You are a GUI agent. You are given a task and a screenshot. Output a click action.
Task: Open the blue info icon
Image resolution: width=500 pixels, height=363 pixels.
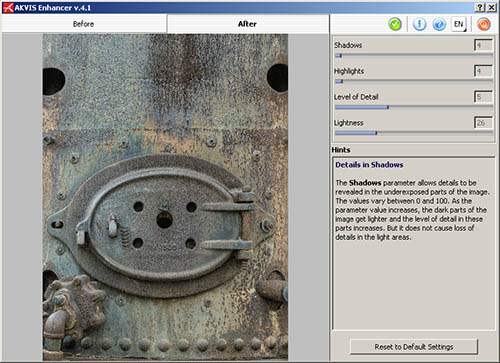(x=419, y=24)
